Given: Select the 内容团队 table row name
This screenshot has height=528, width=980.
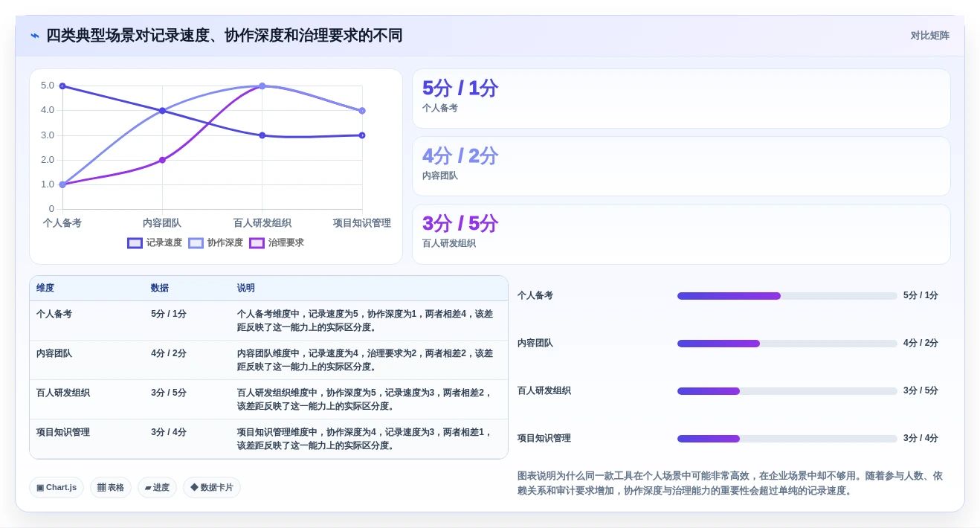Looking at the screenshot, I should [x=54, y=353].
